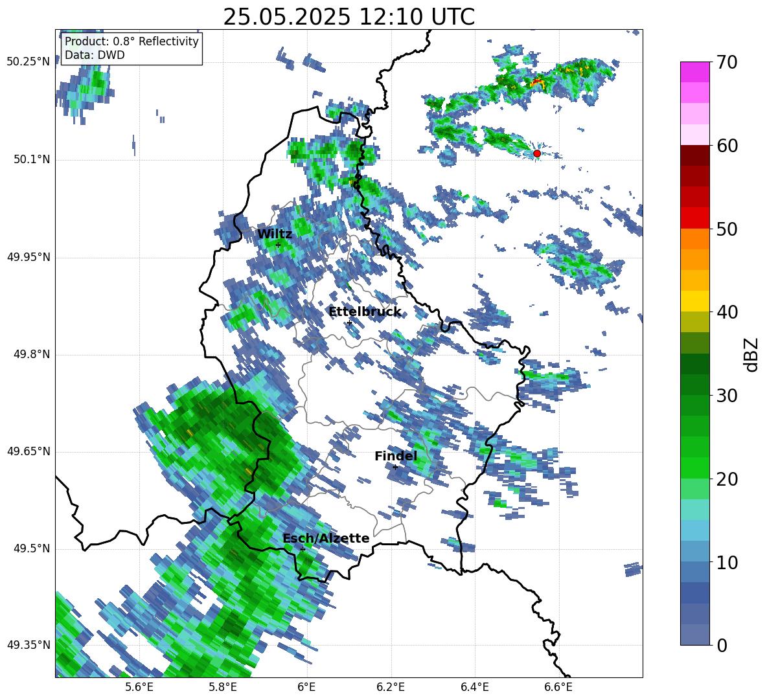
Task: Click the 49.5°N latitude label
Action: (x=32, y=548)
